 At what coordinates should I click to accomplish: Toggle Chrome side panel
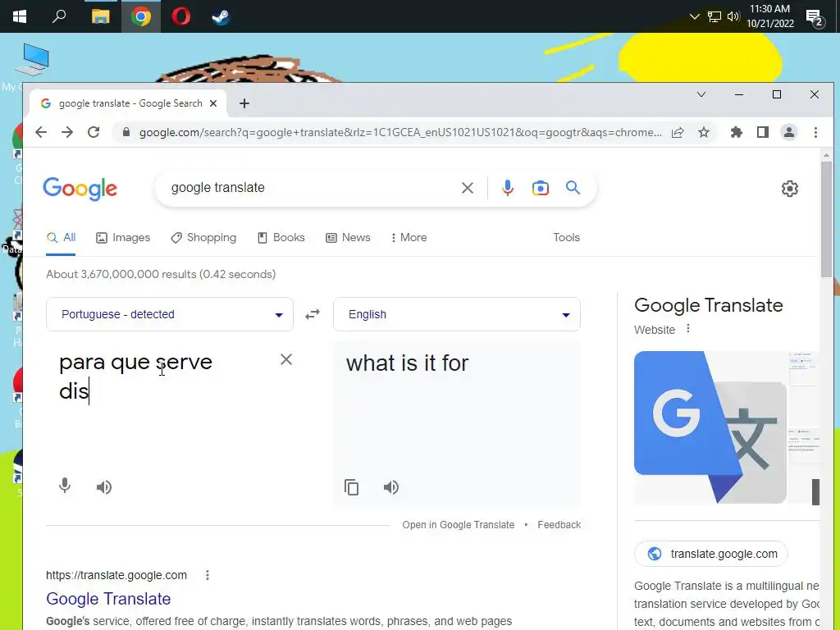click(763, 132)
